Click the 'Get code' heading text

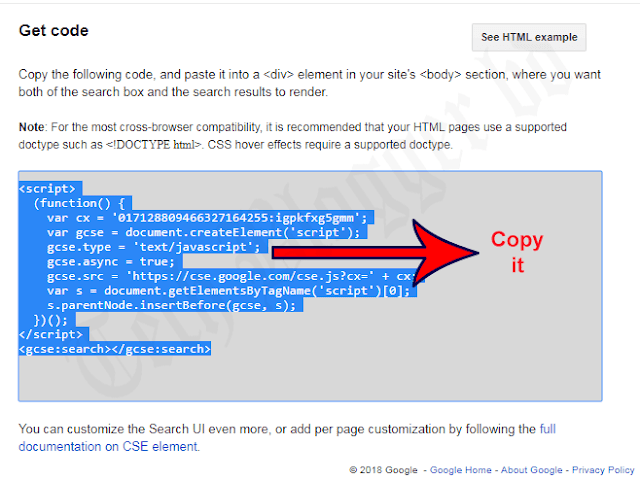[53, 31]
